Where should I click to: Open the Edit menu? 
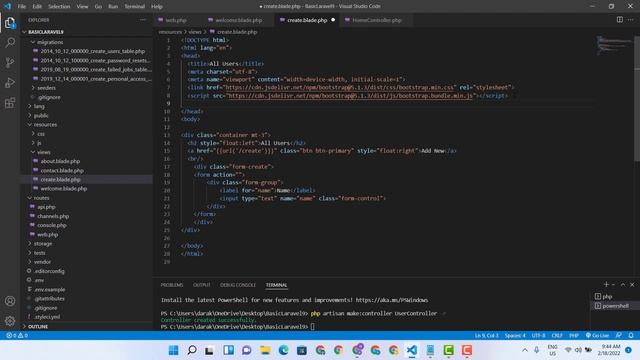tap(37, 7)
